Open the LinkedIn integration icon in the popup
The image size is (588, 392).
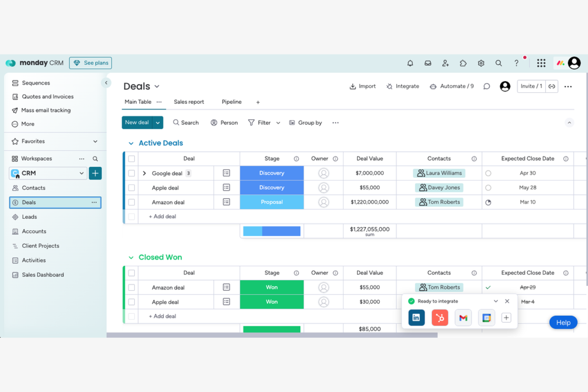pyautogui.click(x=416, y=318)
